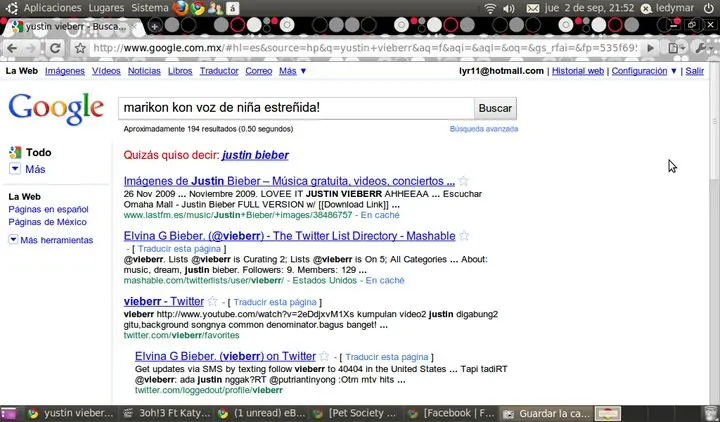The height and width of the screenshot is (422, 720).
Task: Click into the Google search box
Action: pyautogui.click(x=296, y=108)
